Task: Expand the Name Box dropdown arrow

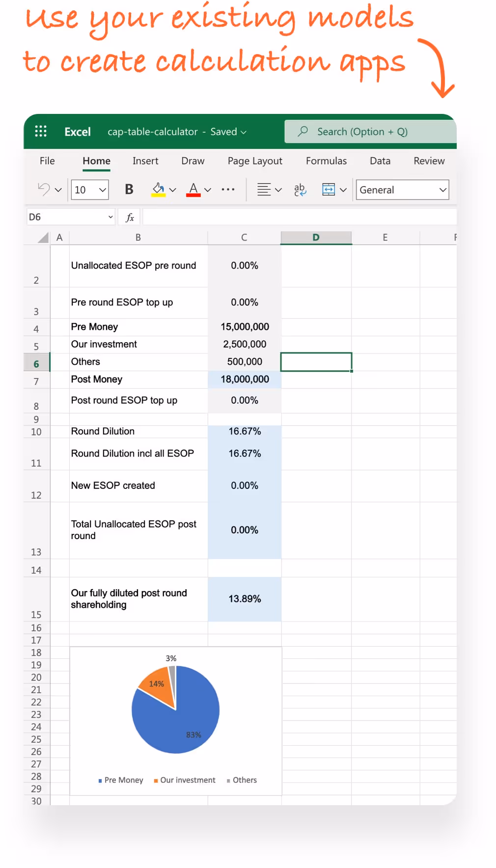Action: pos(110,217)
